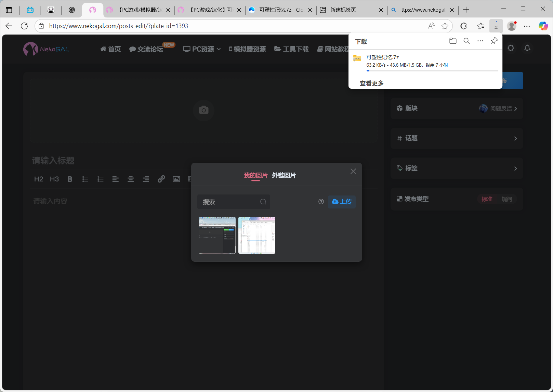Select the first dark screenshot thumbnail
The width and height of the screenshot is (553, 392).
coord(217,235)
